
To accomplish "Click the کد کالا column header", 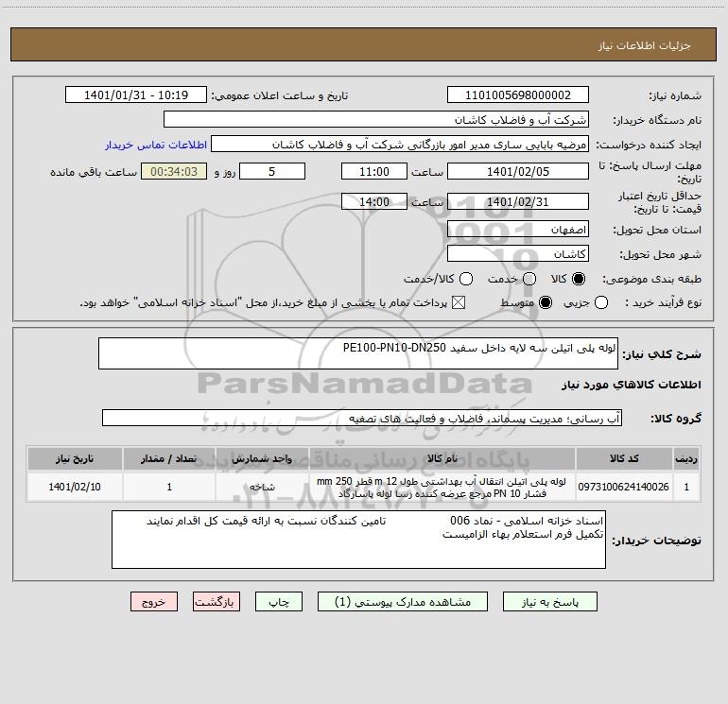I will point(624,458).
